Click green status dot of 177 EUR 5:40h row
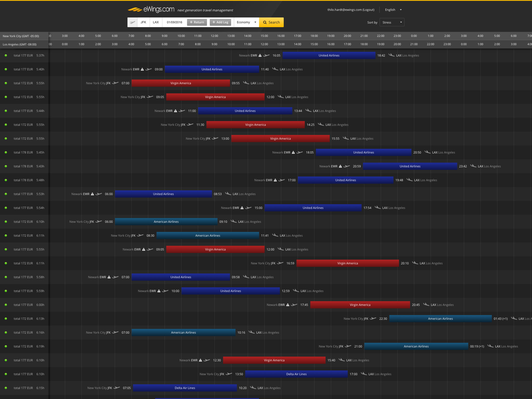Viewport: 532px width, 399px height. (x=6, y=69)
